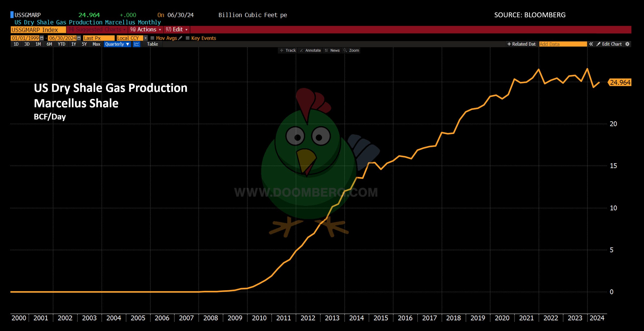
Task: Click the 24.964 last value label on axis
Action: pyautogui.click(x=620, y=82)
